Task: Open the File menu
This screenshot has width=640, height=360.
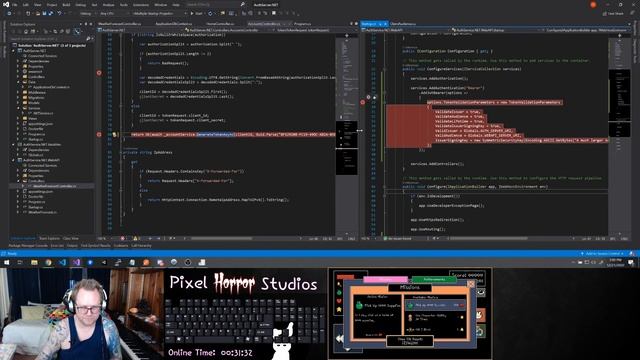Action: (15, 5)
